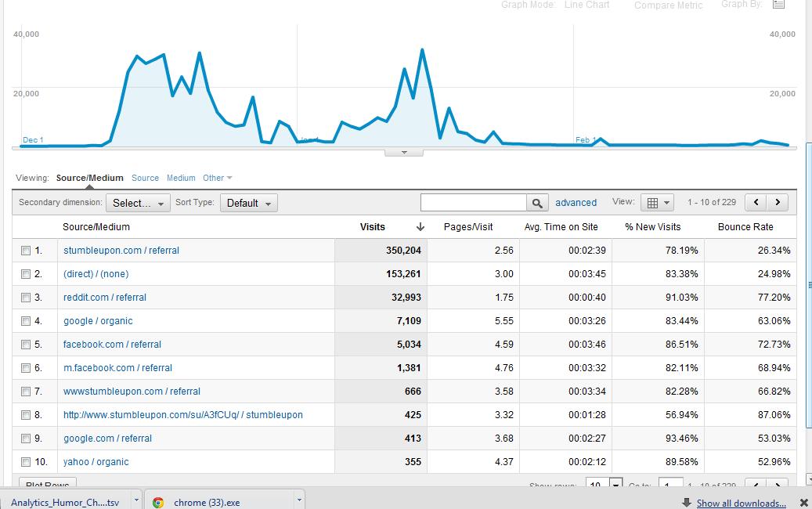Click Show all downloads link
This screenshot has height=509, width=812.
click(x=741, y=504)
